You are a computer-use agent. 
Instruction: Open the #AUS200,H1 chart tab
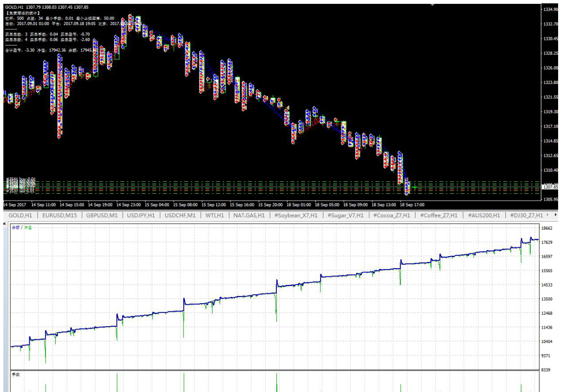[x=484, y=215]
